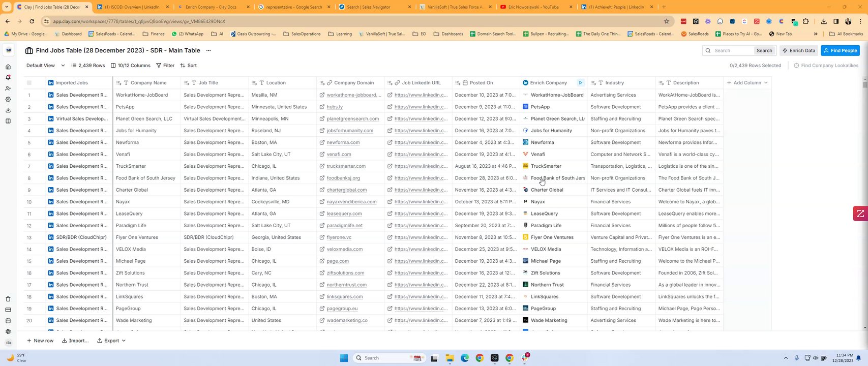Switch to the representative - Google Search tab
The height and width of the screenshot is (366, 868).
[x=294, y=7]
